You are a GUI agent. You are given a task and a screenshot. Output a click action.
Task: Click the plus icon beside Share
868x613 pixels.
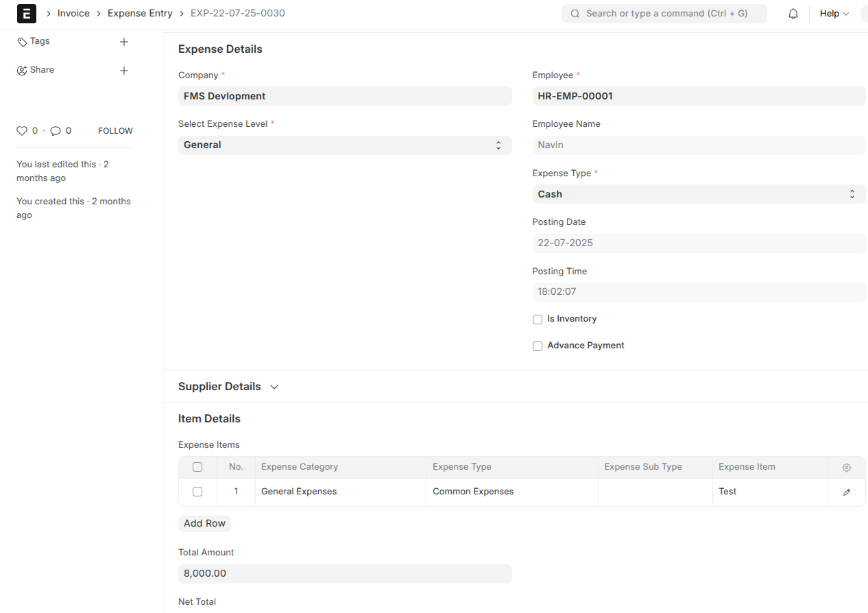(124, 71)
